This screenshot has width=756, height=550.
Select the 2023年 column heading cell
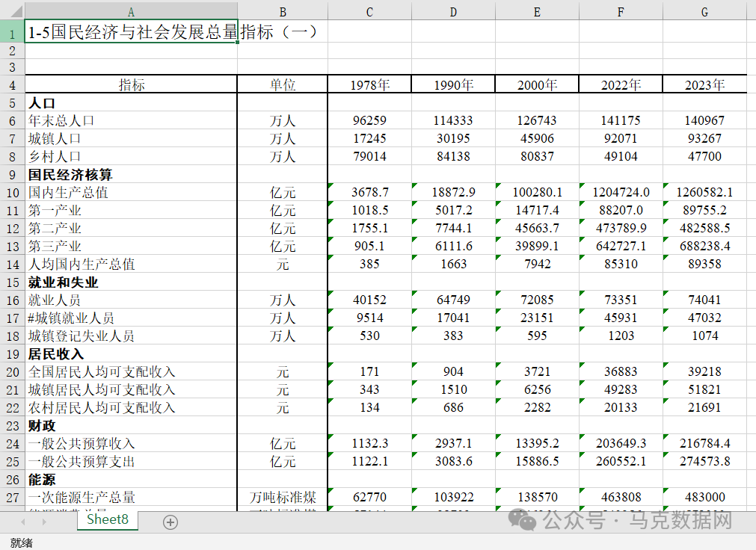704,84
